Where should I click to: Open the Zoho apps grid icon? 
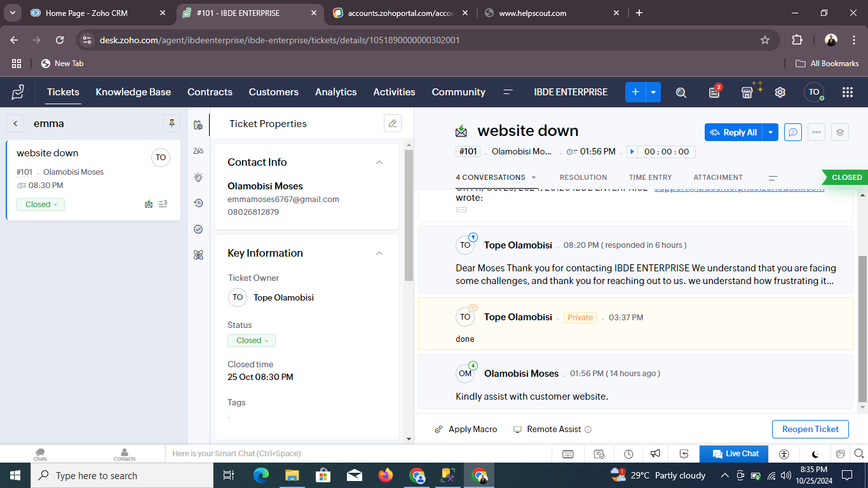point(847,92)
